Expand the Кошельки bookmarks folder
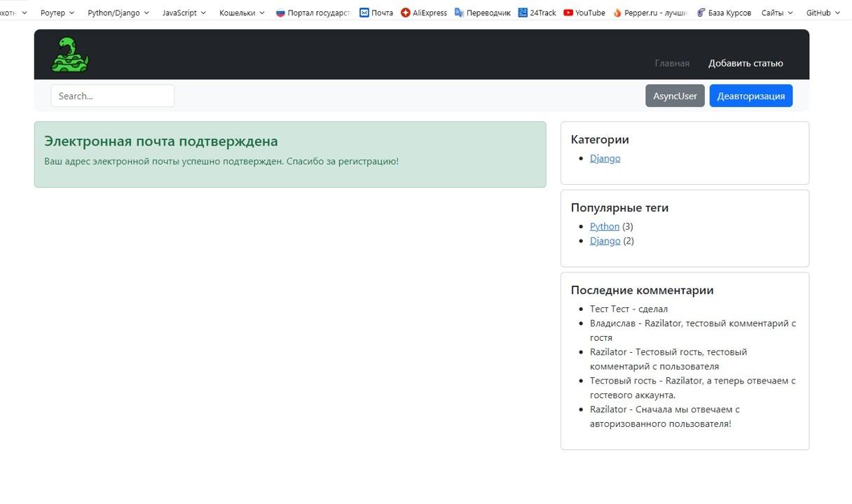Screen dimensions: 852x504 click(x=242, y=13)
